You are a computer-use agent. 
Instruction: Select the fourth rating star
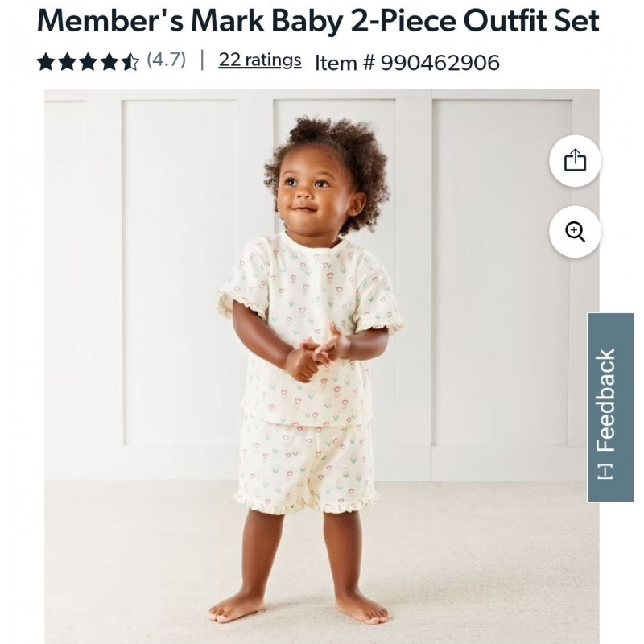pyautogui.click(x=109, y=62)
